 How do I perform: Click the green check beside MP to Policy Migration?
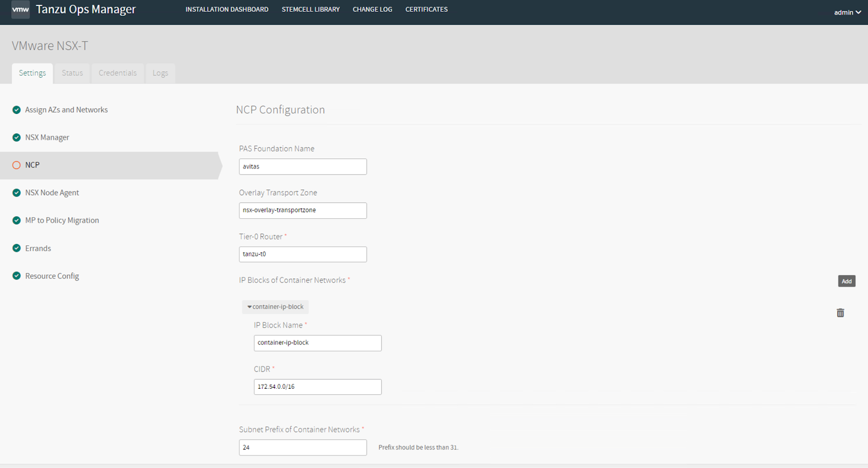pyautogui.click(x=16, y=220)
